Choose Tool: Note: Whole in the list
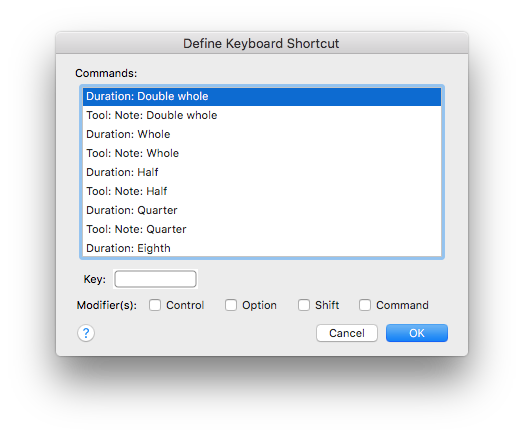 (262, 153)
